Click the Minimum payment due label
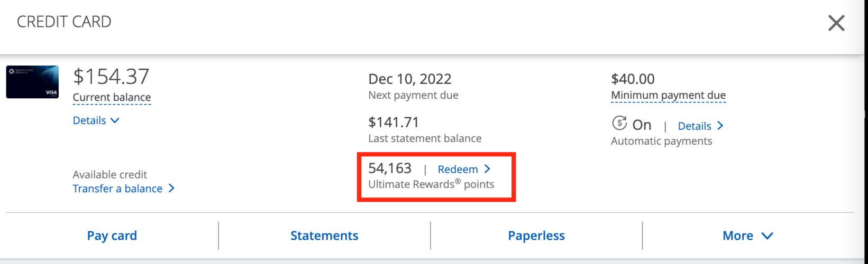 (x=668, y=95)
